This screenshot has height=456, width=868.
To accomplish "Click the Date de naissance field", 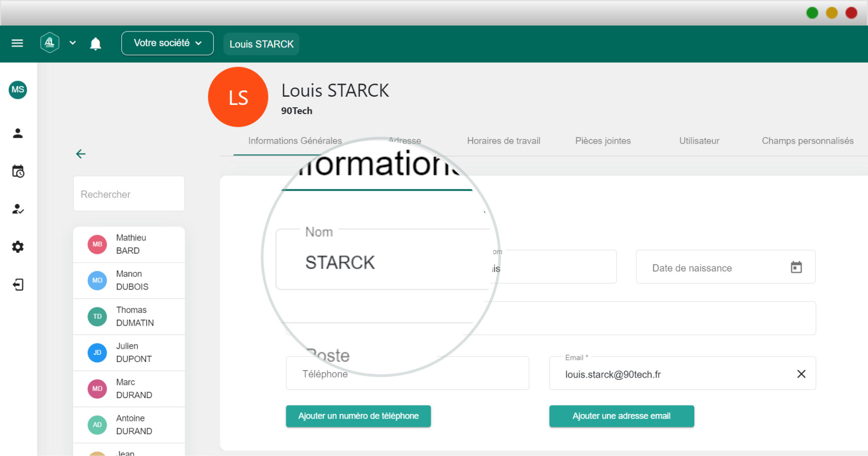I will pos(725,267).
